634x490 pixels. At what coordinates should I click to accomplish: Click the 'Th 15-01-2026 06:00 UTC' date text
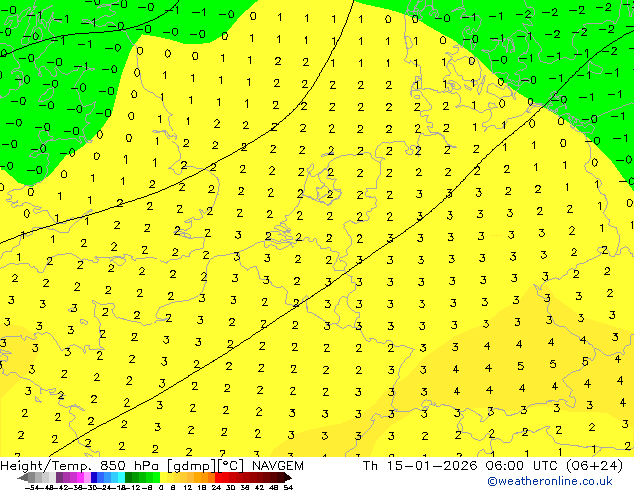coord(462,466)
